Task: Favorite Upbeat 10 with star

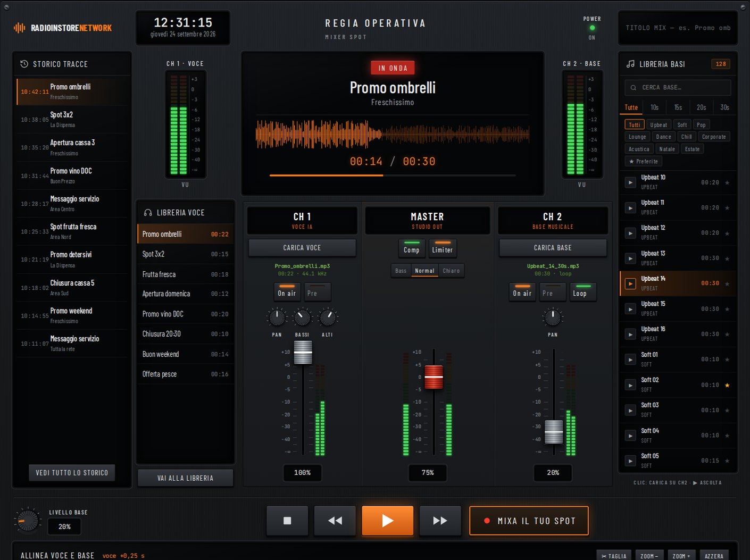Action: pos(727,182)
